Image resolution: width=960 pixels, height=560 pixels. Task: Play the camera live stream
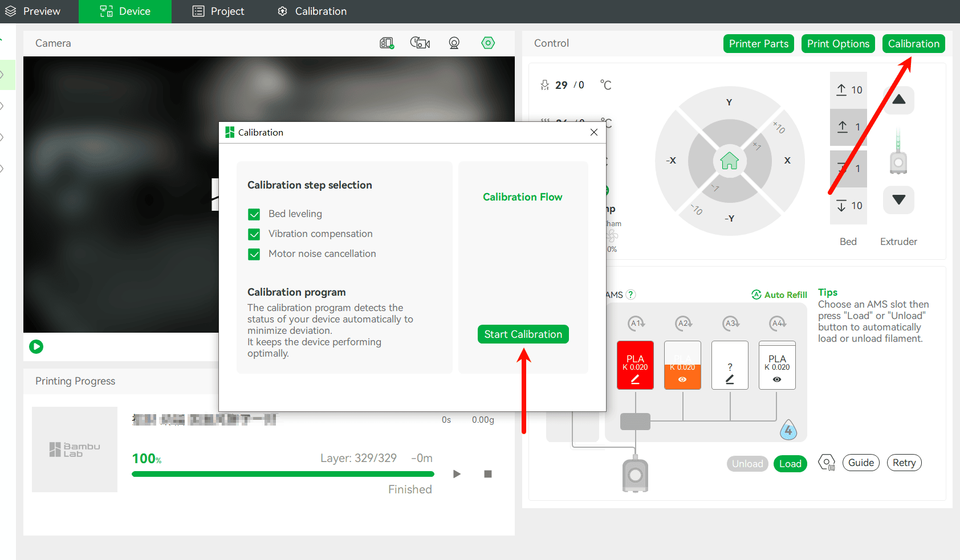36,346
